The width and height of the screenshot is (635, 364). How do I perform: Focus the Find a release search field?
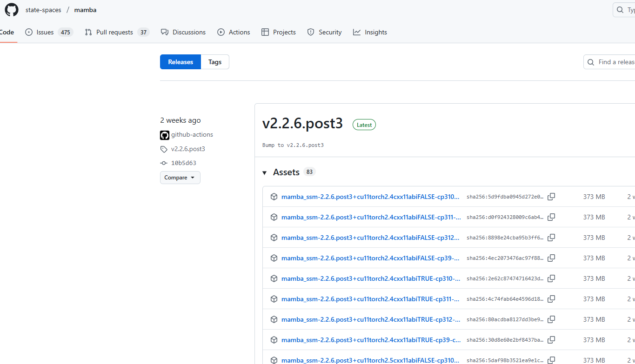609,62
